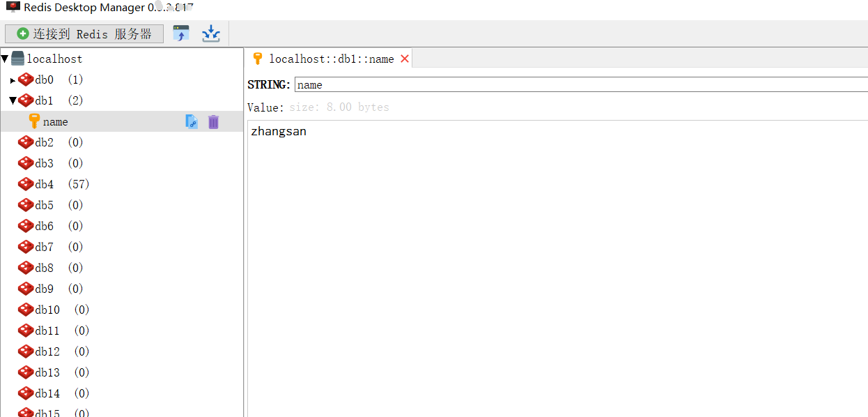Click the delete trash icon on the name row
Screen dimensions: 868x417
click(x=214, y=121)
